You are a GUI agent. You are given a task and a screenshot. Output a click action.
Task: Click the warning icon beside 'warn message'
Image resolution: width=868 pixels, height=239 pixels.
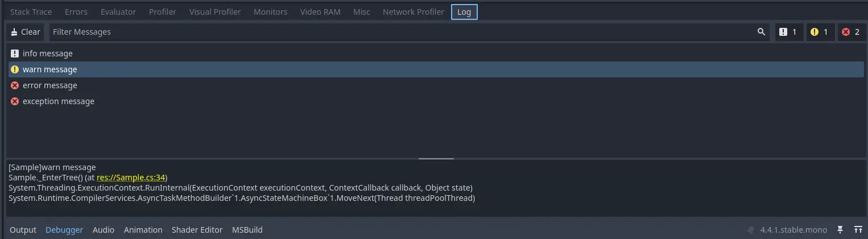(x=15, y=69)
